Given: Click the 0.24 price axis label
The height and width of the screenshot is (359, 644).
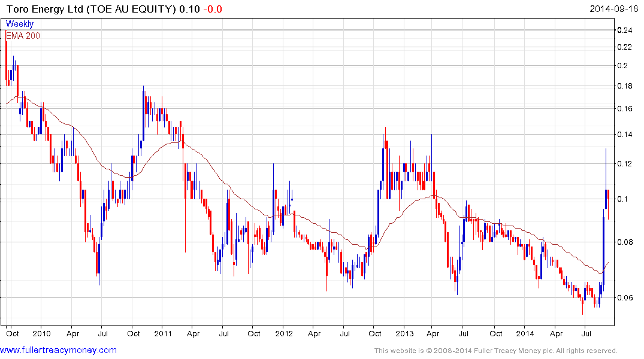Looking at the screenshot, I should [626, 31].
